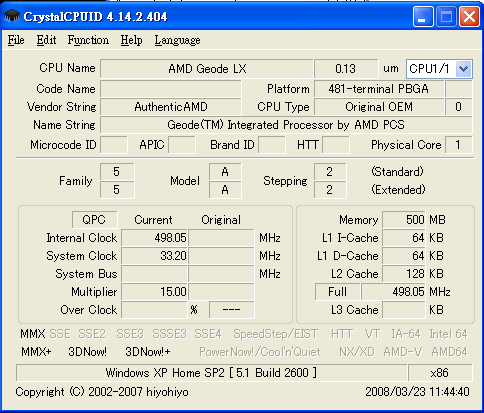This screenshot has height=413, width=484.
Task: Click the empty Code Name field
Action: (171, 89)
